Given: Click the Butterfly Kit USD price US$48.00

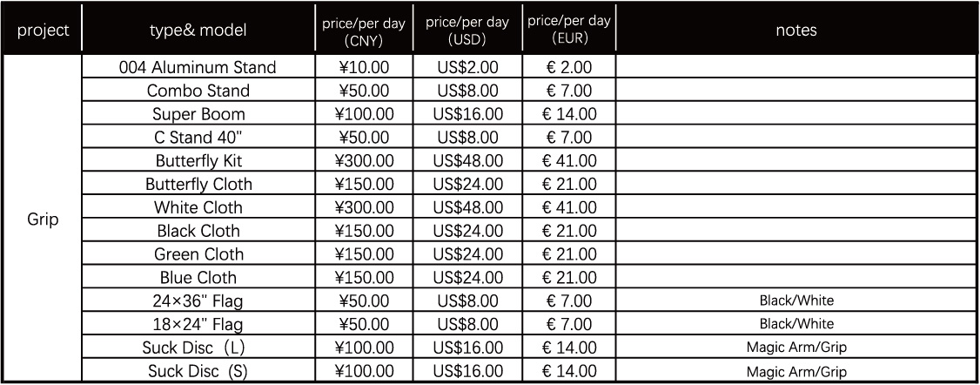Looking at the screenshot, I should click(467, 160).
